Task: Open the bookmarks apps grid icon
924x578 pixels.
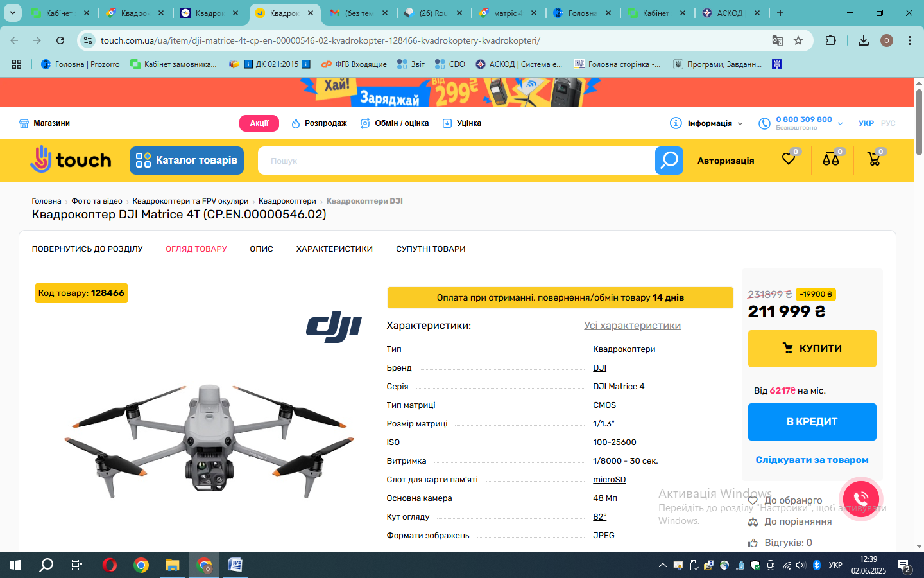Action: (17, 64)
